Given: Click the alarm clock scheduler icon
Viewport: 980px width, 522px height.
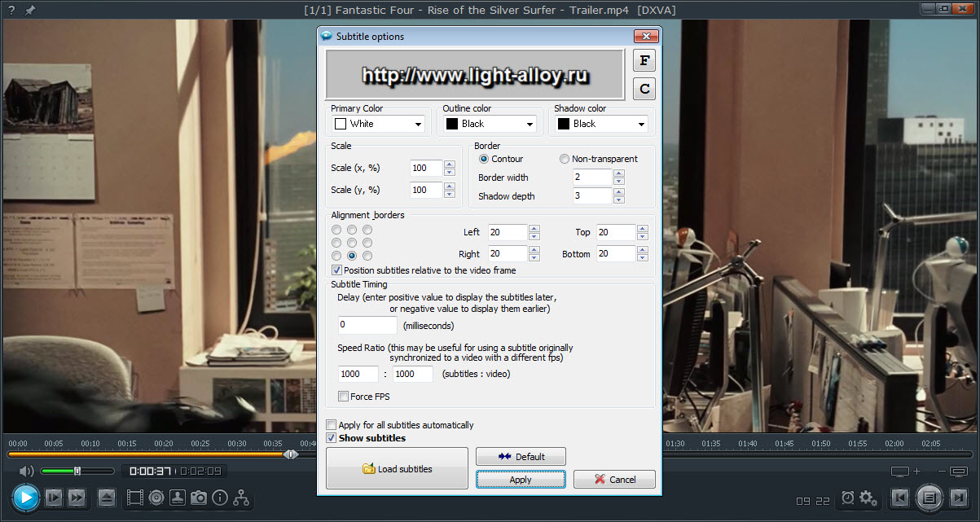Looking at the screenshot, I should [x=847, y=498].
